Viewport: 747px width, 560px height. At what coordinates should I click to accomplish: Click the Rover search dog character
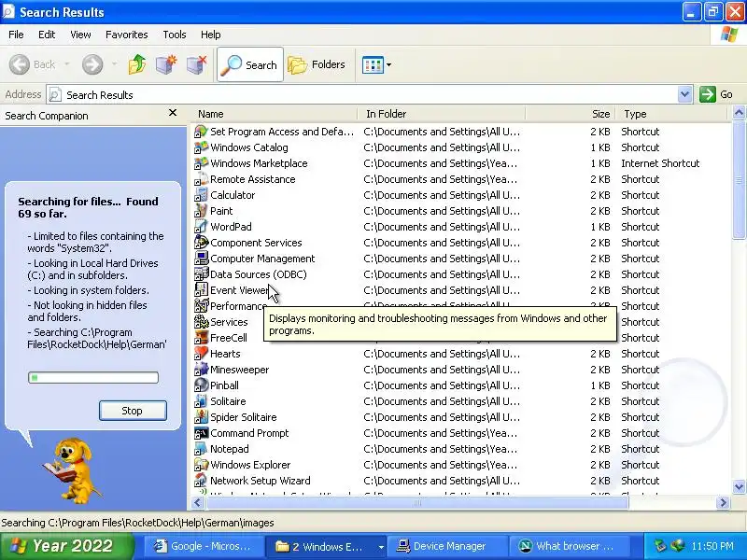tap(71, 470)
